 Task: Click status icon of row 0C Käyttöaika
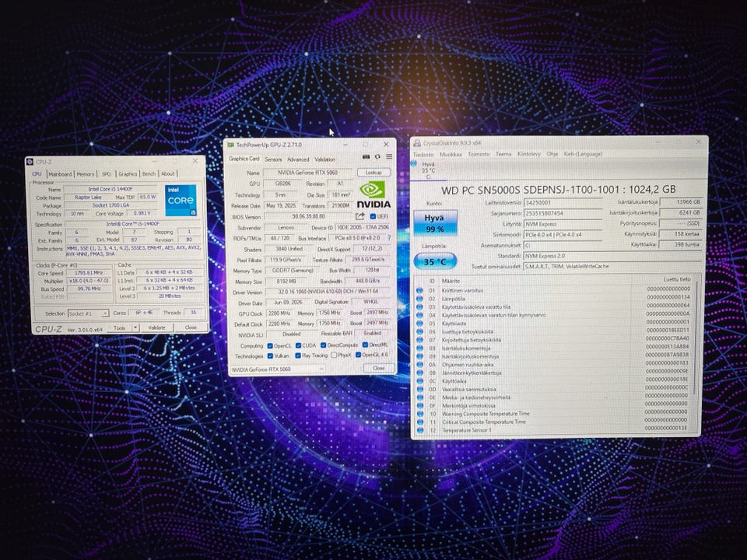419,381
